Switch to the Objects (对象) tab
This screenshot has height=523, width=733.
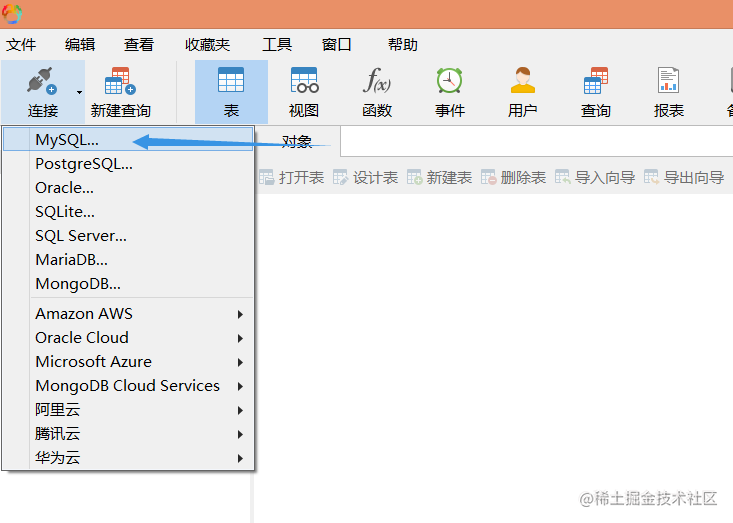click(297, 141)
